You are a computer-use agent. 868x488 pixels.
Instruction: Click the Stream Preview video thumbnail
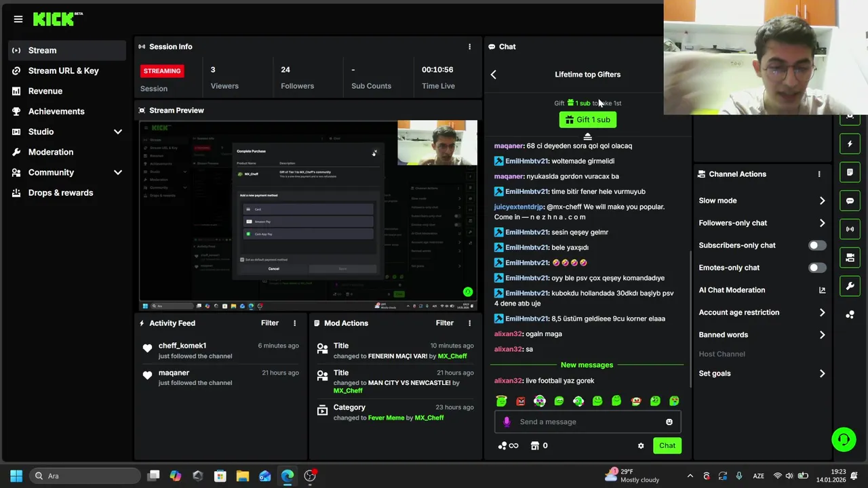pos(309,215)
